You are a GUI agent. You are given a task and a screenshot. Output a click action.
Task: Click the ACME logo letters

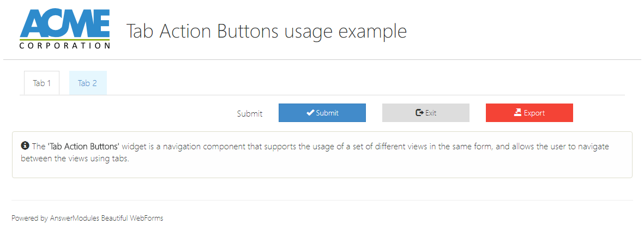point(65,23)
